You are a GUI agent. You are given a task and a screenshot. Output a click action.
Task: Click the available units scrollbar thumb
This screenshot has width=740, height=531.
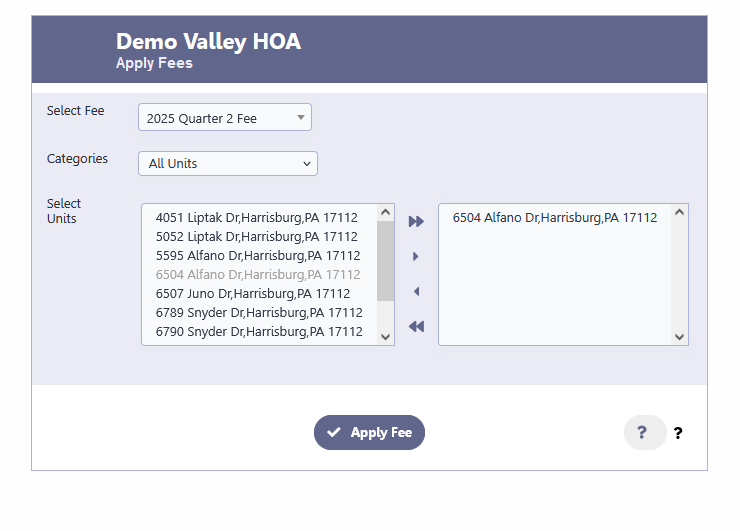[386, 261]
